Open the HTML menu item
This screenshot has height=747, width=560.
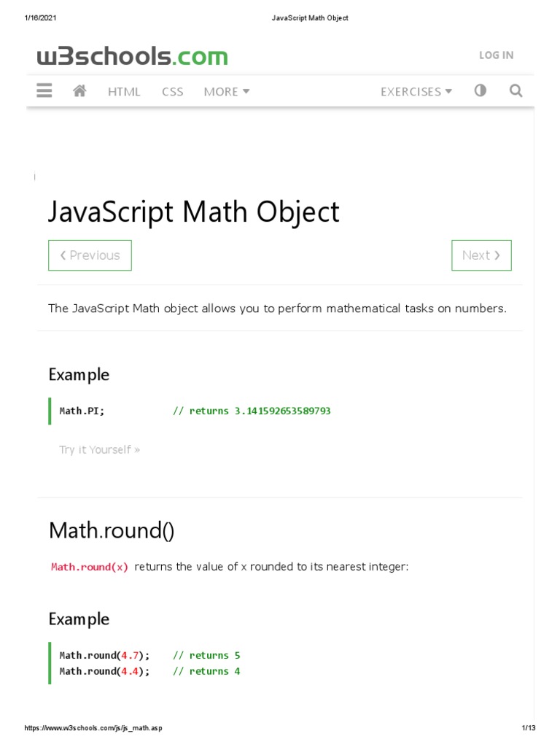(124, 91)
